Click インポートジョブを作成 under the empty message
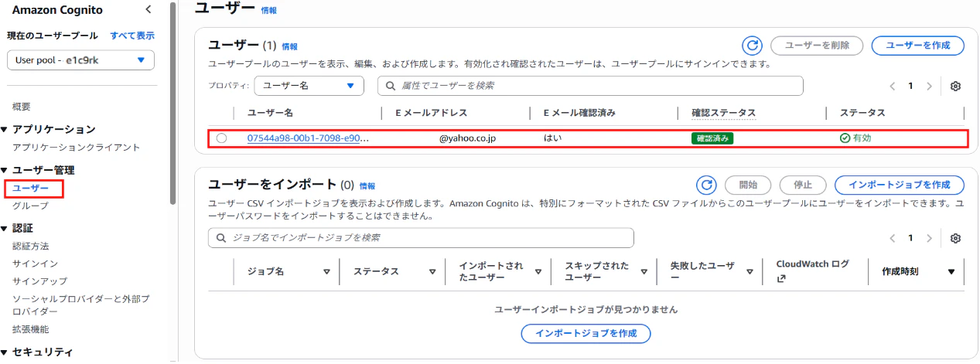The image size is (980, 364). tap(586, 333)
